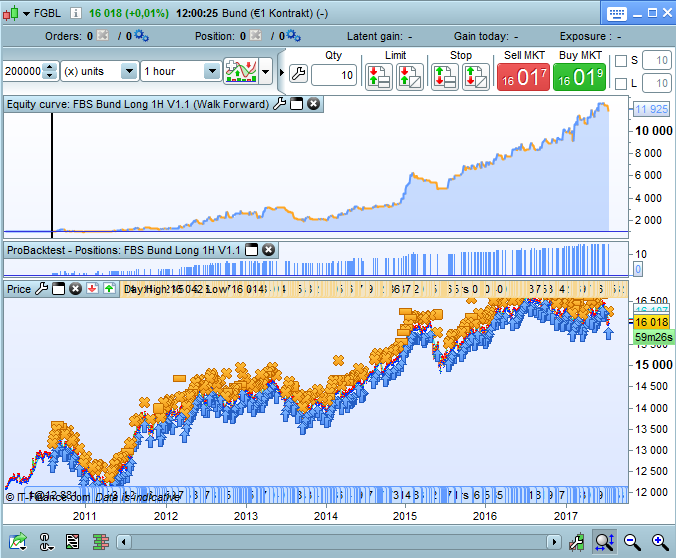Click the zoom in magnifier icon
This screenshot has height=558, width=676.
pyautogui.click(x=660, y=542)
